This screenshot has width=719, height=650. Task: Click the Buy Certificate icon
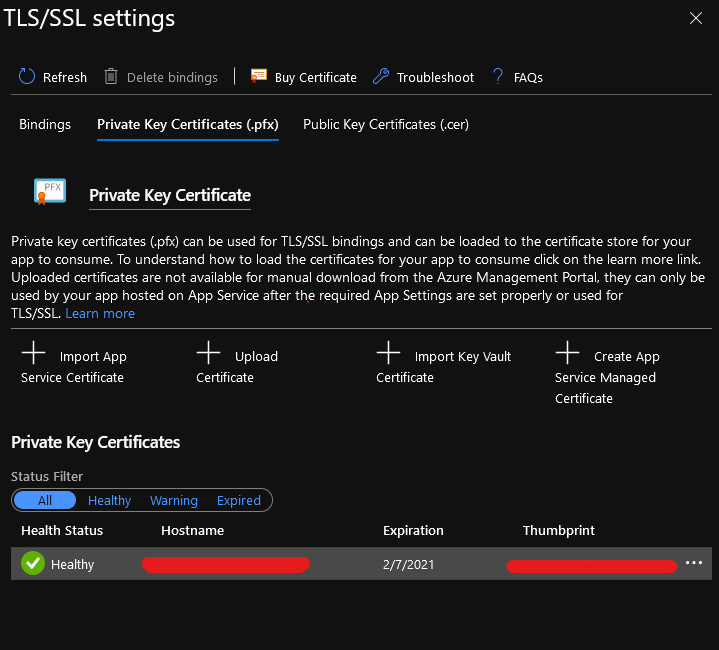(259, 76)
